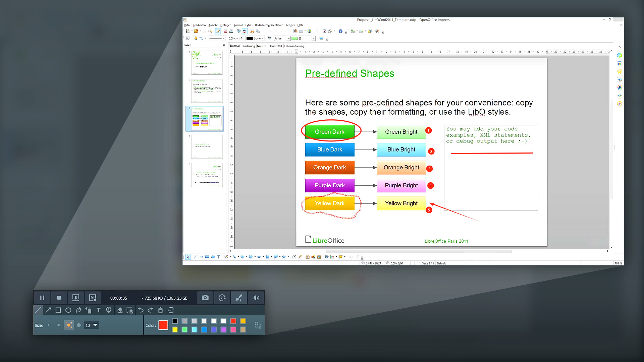The height and width of the screenshot is (362, 644).
Task: Select slide 4 in the slide panel
Action: point(207,146)
